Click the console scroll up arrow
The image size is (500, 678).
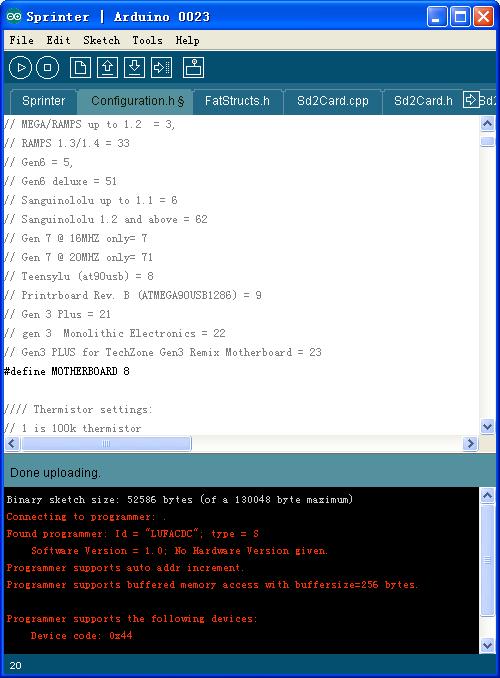(487, 496)
